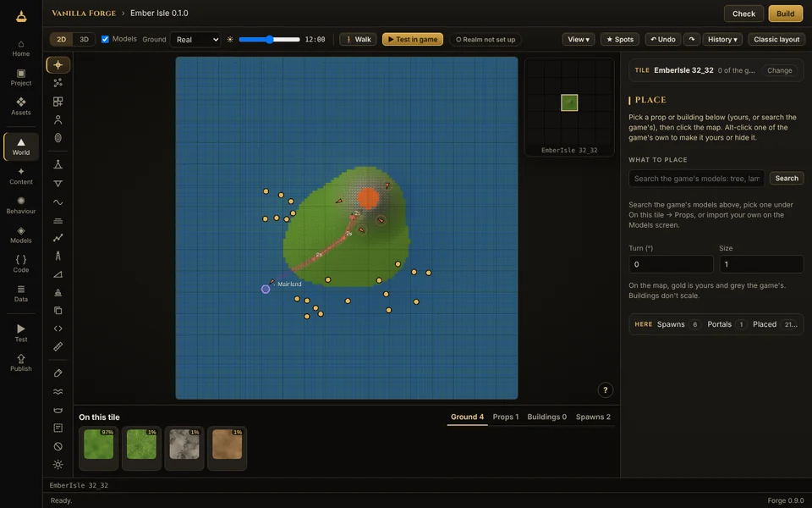Select the scatter dots tool

pyautogui.click(x=58, y=83)
